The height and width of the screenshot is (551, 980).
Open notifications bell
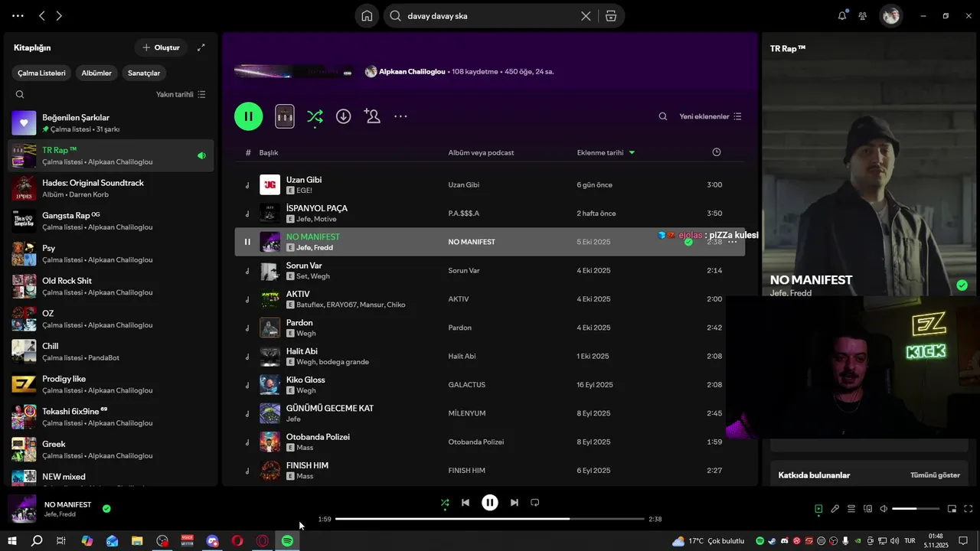pyautogui.click(x=842, y=15)
